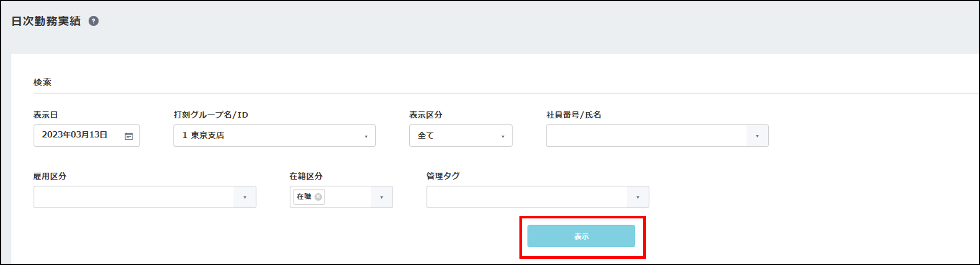Select the 1 東京支店 value
This screenshot has height=265, width=980.
(203, 136)
